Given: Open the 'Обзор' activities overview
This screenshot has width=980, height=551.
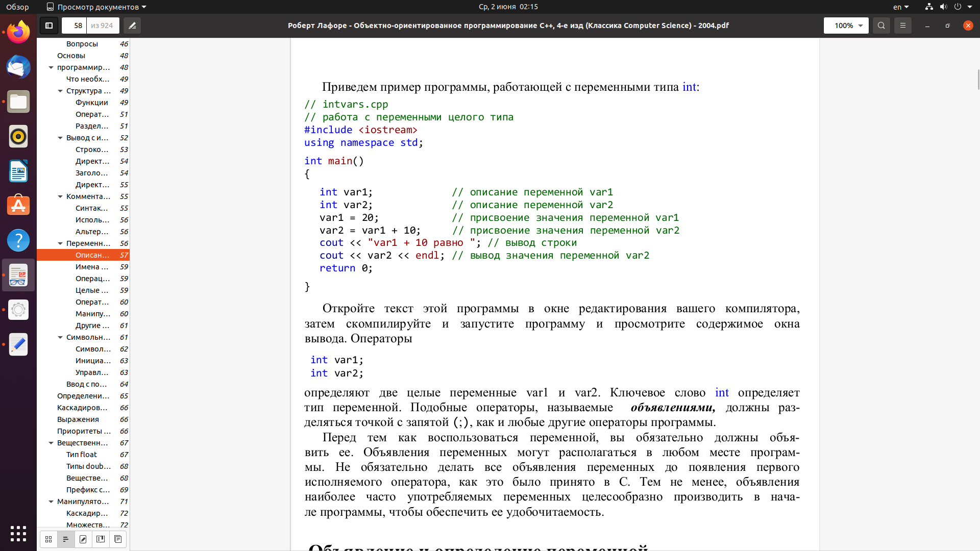Looking at the screenshot, I should click(x=17, y=7).
